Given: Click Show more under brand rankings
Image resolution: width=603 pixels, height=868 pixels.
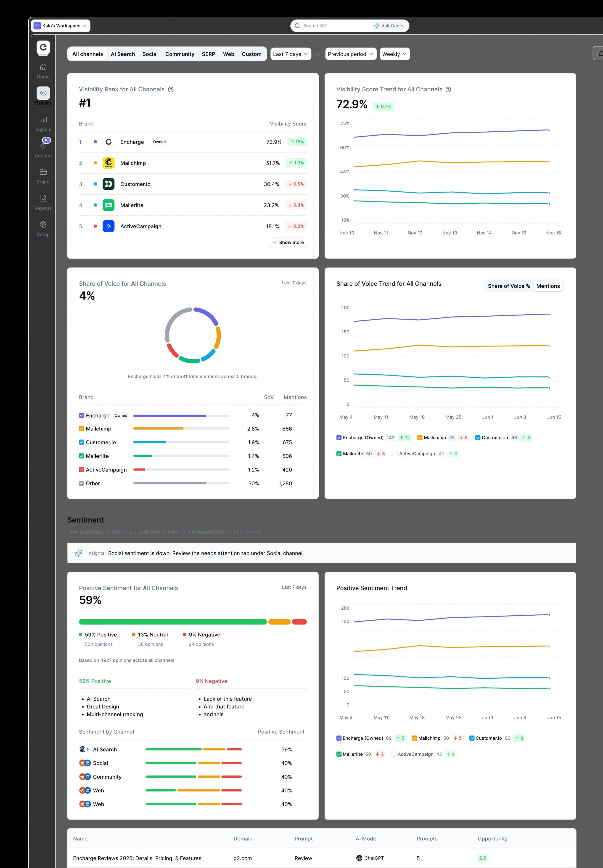Looking at the screenshot, I should point(288,242).
